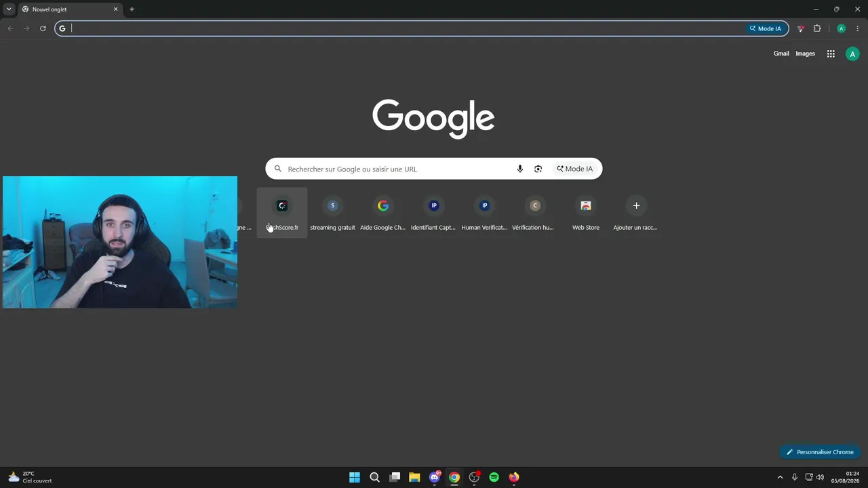Viewport: 868px width, 488px height.
Task: Open Spotify from the taskbar
Action: coord(494,477)
